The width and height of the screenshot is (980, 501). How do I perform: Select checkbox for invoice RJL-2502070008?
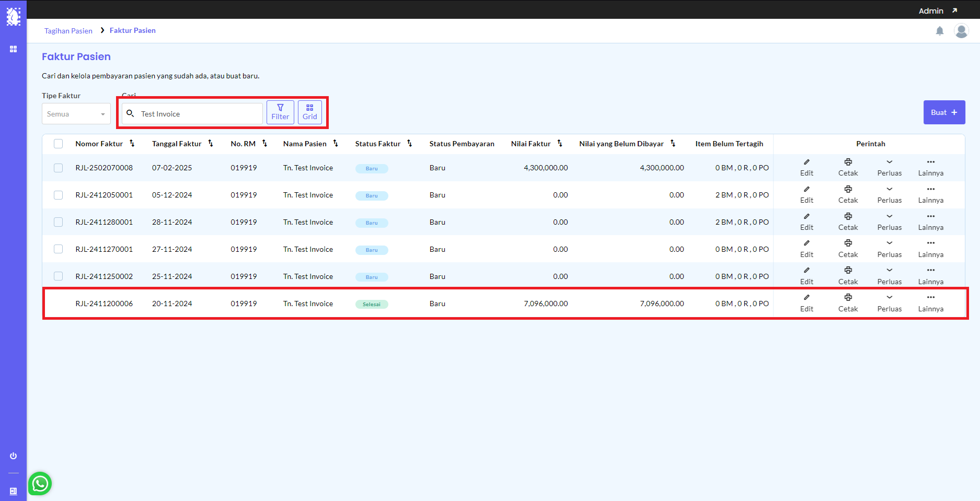(x=59, y=168)
